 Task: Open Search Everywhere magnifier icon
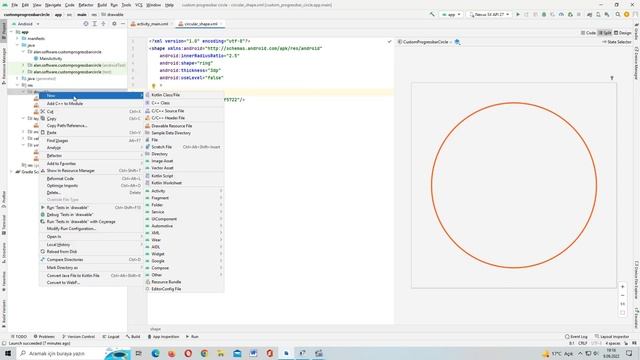coord(618,14)
